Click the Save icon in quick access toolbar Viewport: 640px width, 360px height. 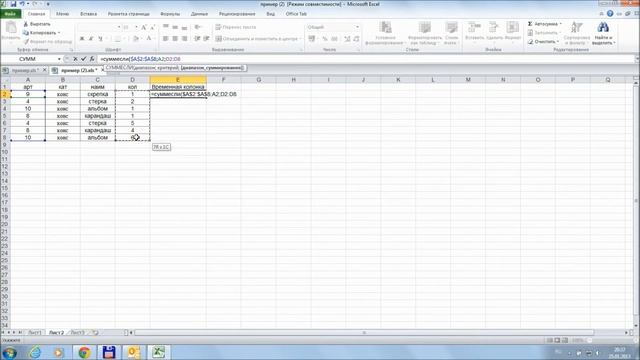[x=13, y=4]
